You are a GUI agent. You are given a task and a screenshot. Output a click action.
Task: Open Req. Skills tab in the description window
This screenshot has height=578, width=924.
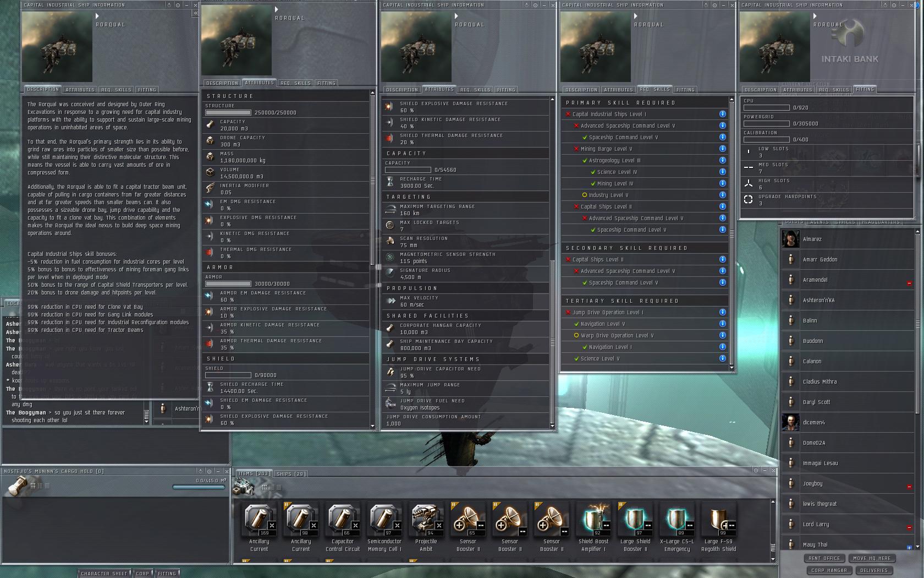pyautogui.click(x=116, y=90)
